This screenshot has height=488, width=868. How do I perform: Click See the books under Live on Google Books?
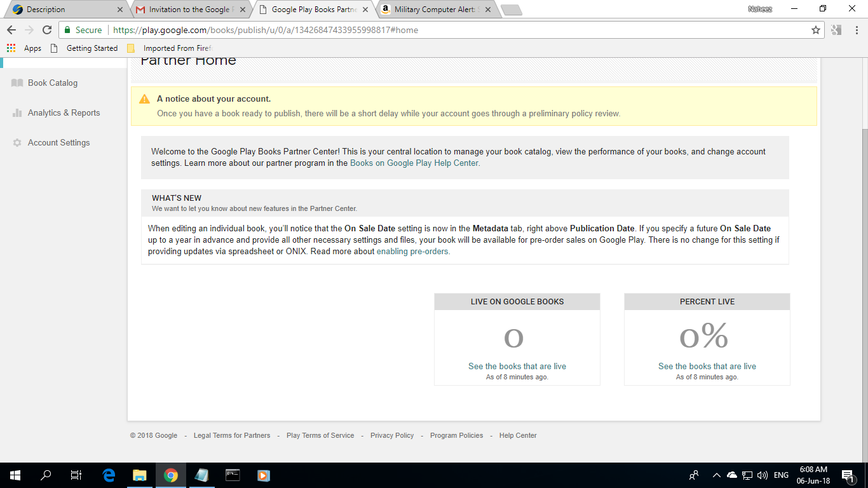pyautogui.click(x=517, y=366)
